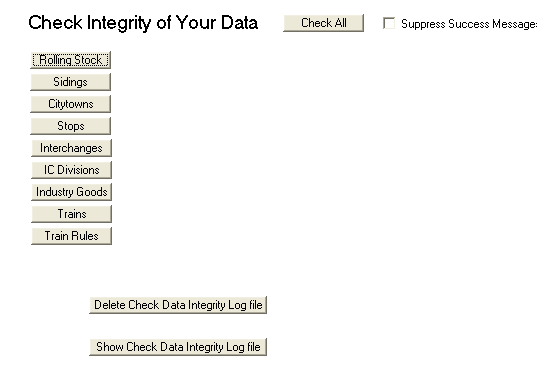Click the word Trains on its button

[72, 213]
